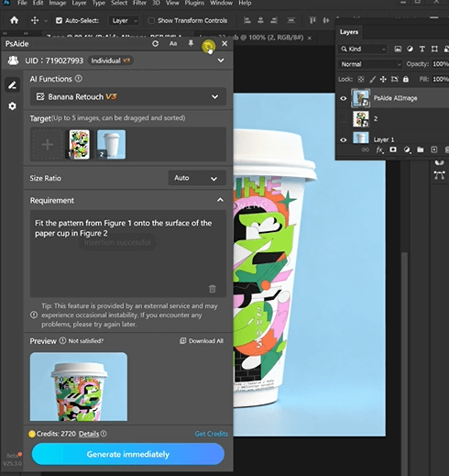449x476 pixels.
Task: Open PsAide settings gear icon
Action: [12, 106]
